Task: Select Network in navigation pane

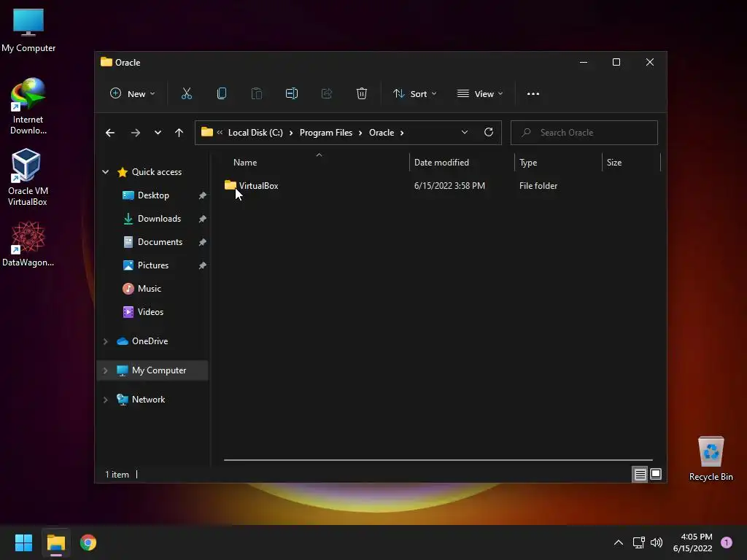Action: coord(148,400)
